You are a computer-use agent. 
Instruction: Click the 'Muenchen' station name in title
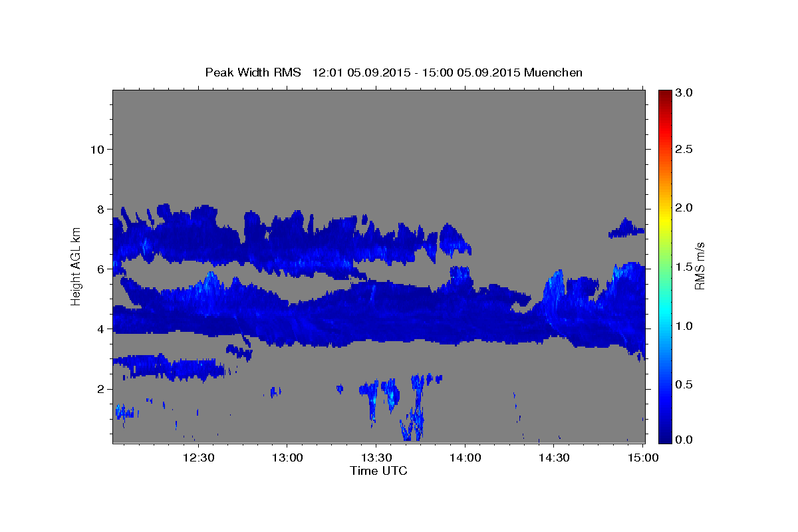pyautogui.click(x=553, y=72)
